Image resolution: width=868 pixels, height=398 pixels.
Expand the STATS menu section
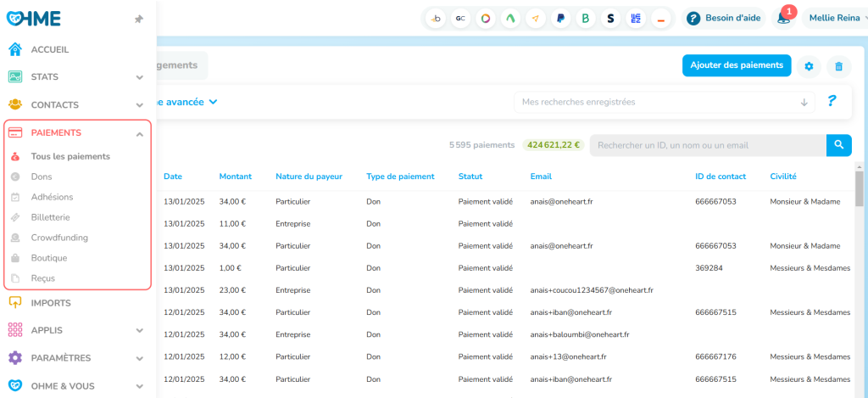tap(139, 77)
